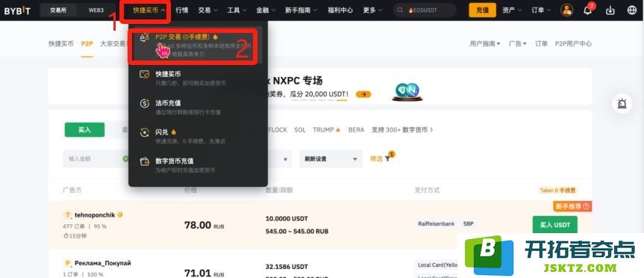The image size is (644, 278).
Task: Open the notifications bell icon
Action: click(x=588, y=10)
